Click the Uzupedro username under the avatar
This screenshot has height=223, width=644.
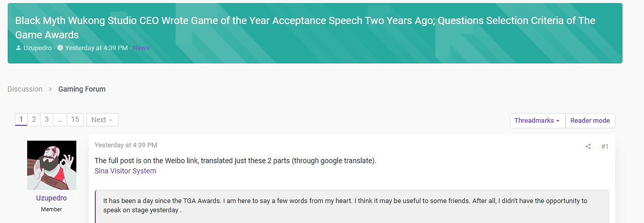51,198
